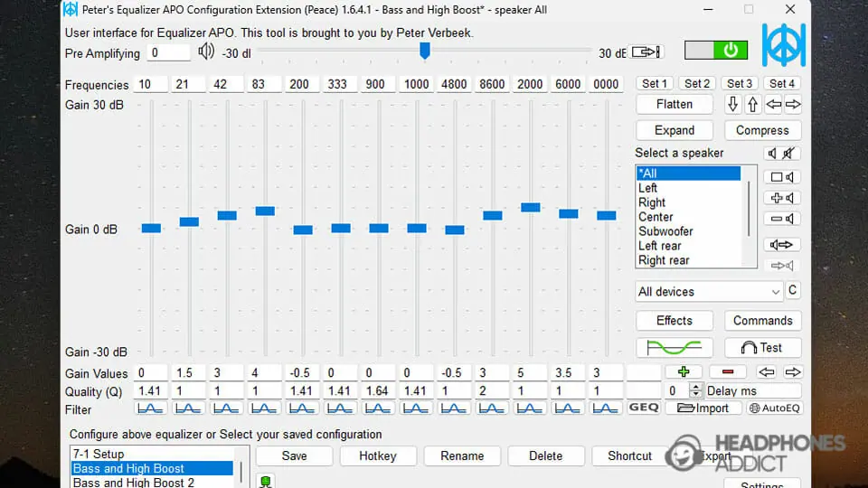Click the Save button
The height and width of the screenshot is (488, 868).
[x=294, y=455]
